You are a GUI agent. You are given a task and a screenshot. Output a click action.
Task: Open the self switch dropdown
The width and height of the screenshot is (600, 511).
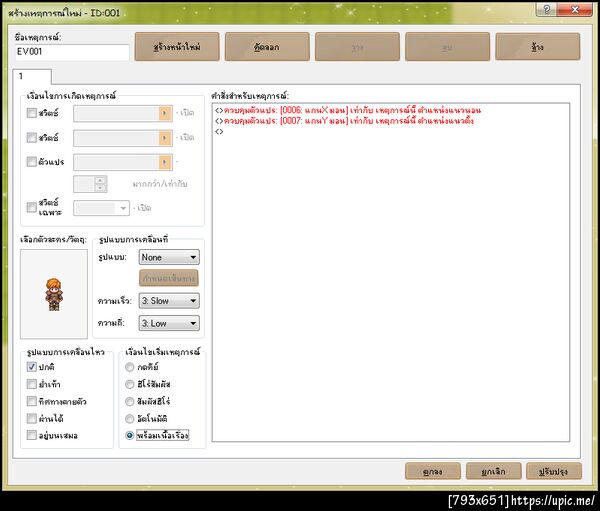coord(101,208)
